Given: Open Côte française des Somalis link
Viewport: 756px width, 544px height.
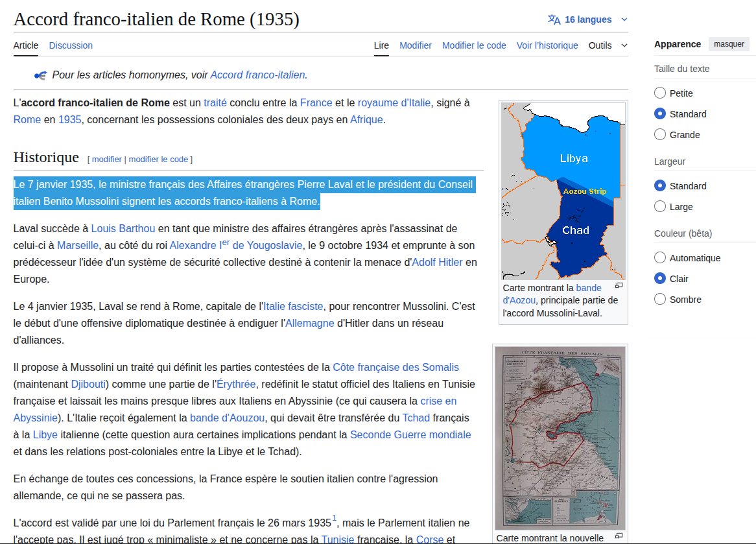Looking at the screenshot, I should [396, 368].
